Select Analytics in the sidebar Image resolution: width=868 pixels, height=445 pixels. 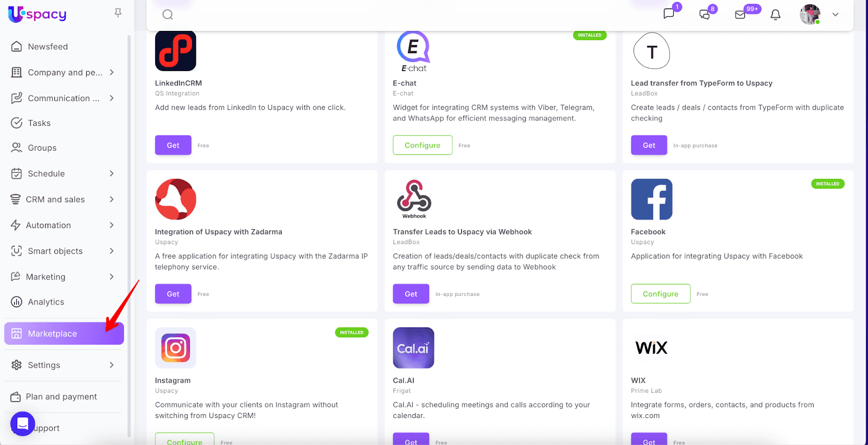(x=64, y=302)
